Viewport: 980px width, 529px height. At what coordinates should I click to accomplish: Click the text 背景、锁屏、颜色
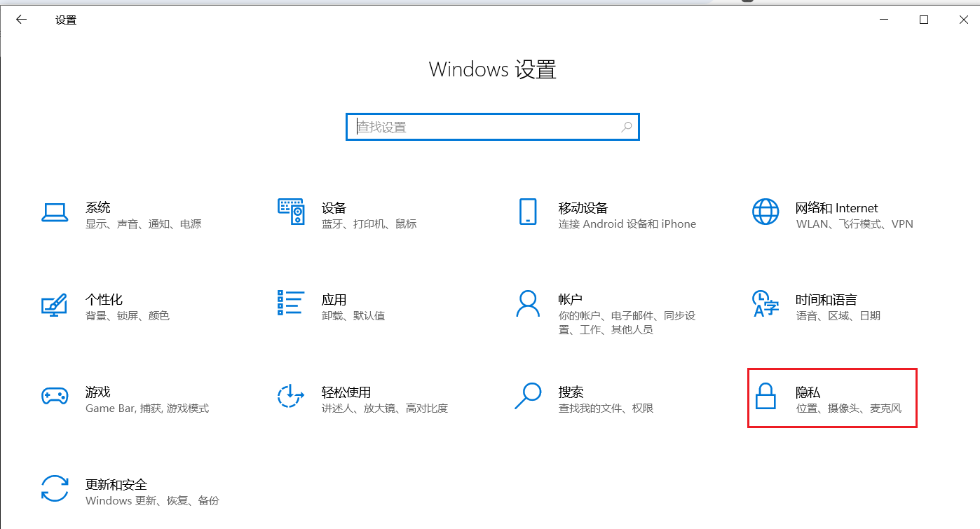128,316
